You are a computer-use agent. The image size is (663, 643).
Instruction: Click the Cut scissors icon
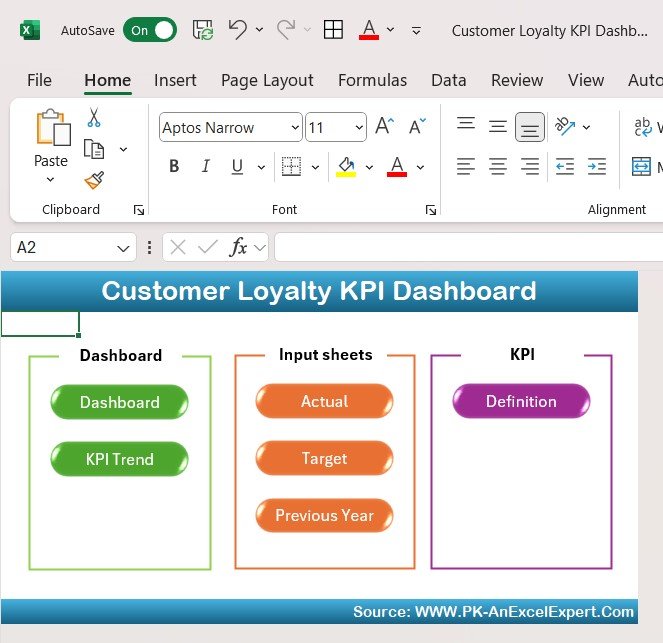click(94, 118)
